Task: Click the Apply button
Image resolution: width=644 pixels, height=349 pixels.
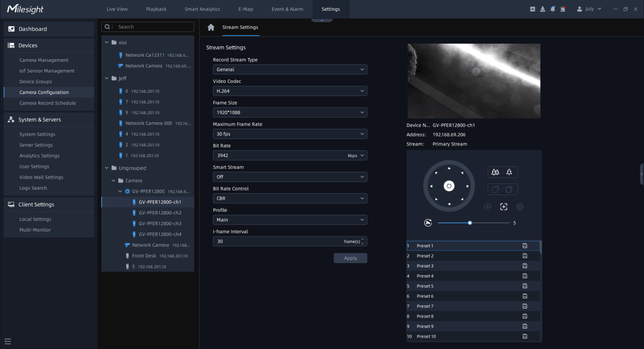Action: (350, 258)
